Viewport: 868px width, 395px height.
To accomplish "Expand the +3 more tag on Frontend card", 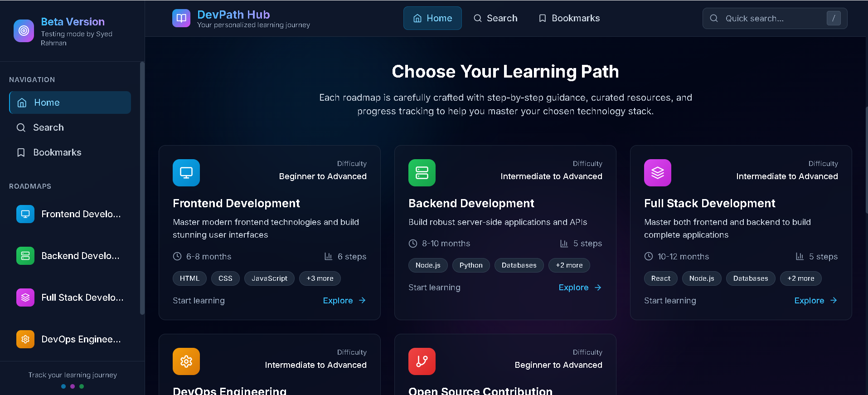I will click(320, 278).
